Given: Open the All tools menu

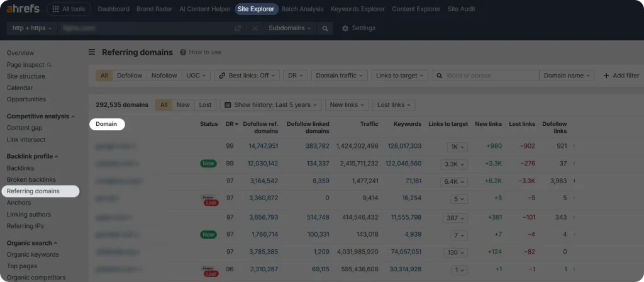Looking at the screenshot, I should click(69, 9).
